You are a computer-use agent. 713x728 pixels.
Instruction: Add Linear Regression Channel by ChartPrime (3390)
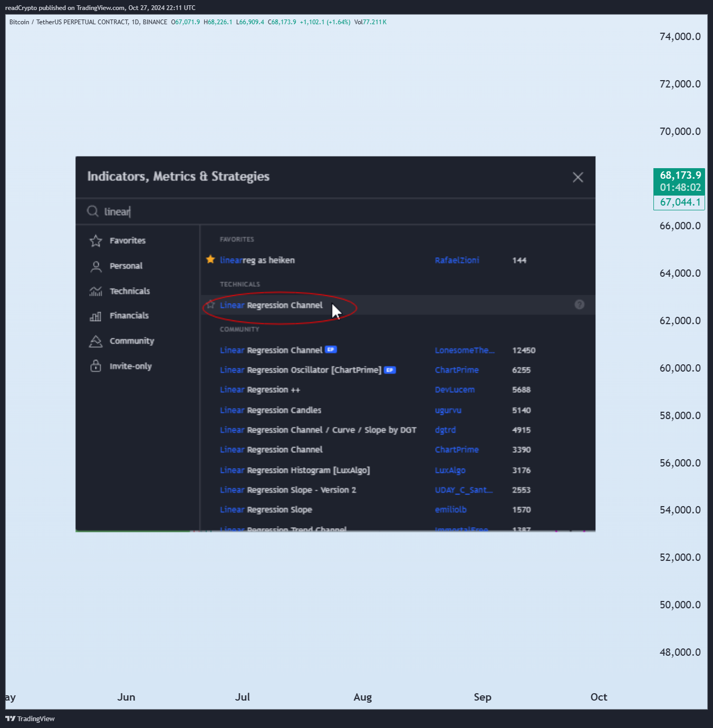click(x=271, y=450)
